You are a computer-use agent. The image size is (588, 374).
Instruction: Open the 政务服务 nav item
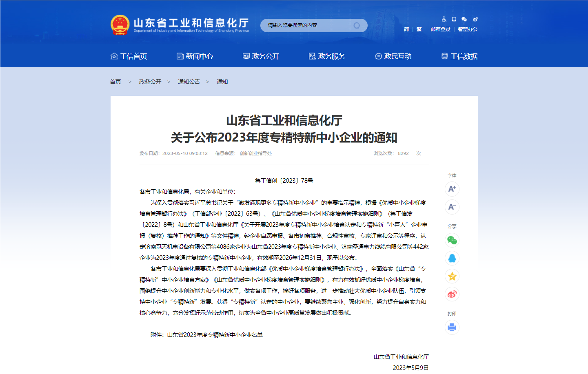click(x=327, y=56)
